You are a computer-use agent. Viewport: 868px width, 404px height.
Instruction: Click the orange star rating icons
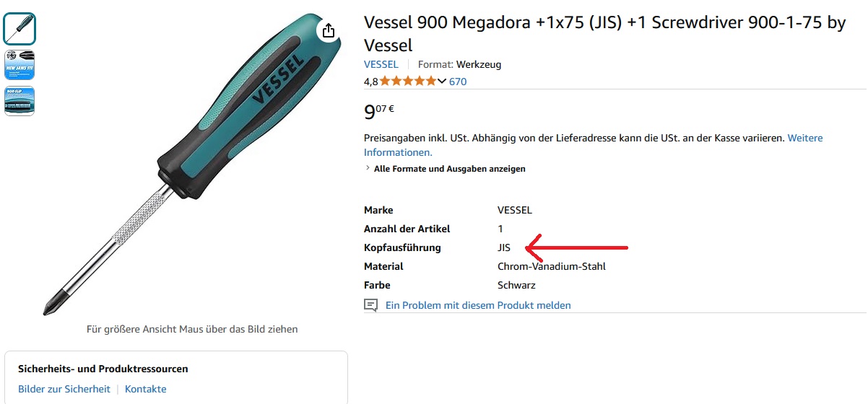(408, 82)
